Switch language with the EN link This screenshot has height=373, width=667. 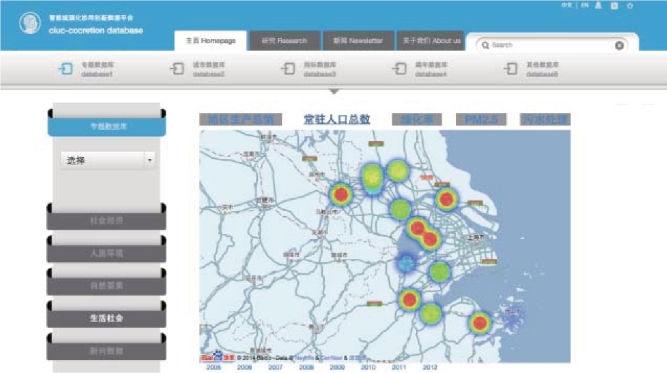(x=585, y=6)
